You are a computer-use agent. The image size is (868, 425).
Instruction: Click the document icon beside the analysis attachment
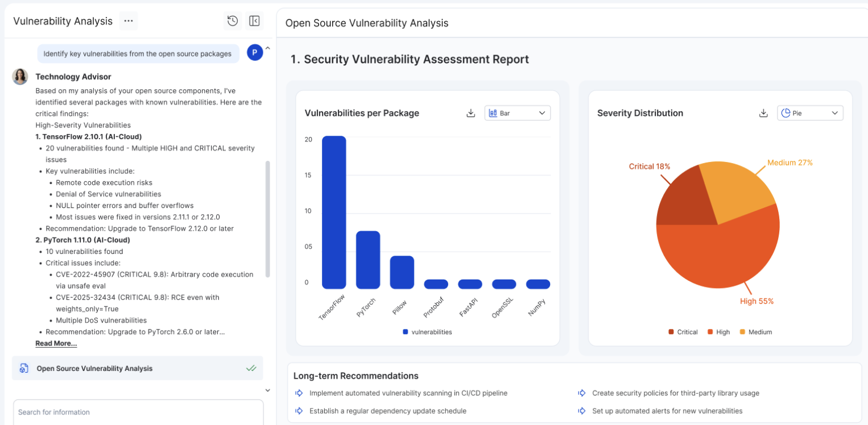click(x=23, y=368)
